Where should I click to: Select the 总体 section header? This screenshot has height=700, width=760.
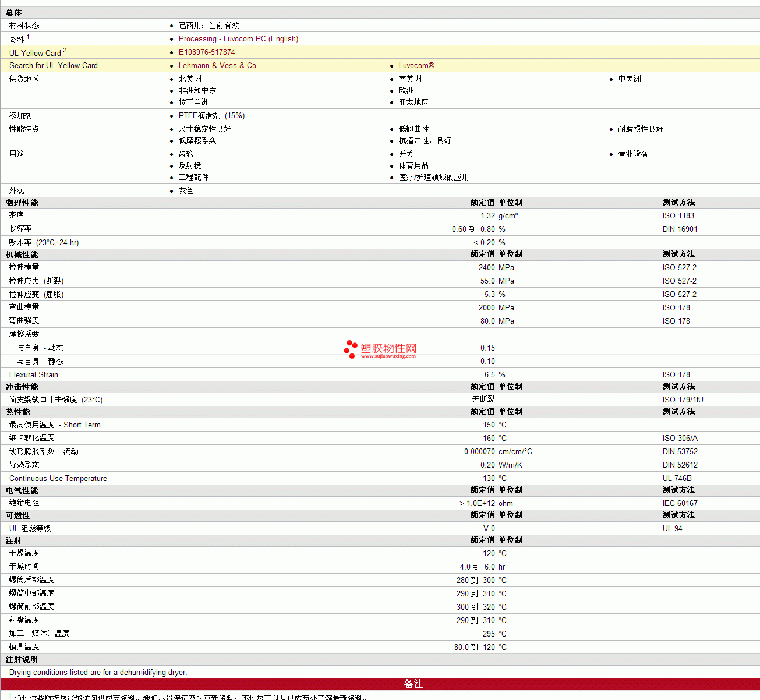[x=14, y=12]
